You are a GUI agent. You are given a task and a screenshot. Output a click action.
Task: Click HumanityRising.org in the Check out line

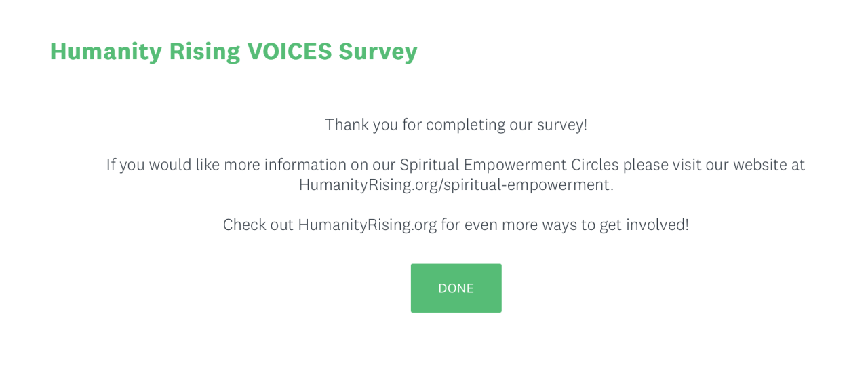(x=367, y=225)
